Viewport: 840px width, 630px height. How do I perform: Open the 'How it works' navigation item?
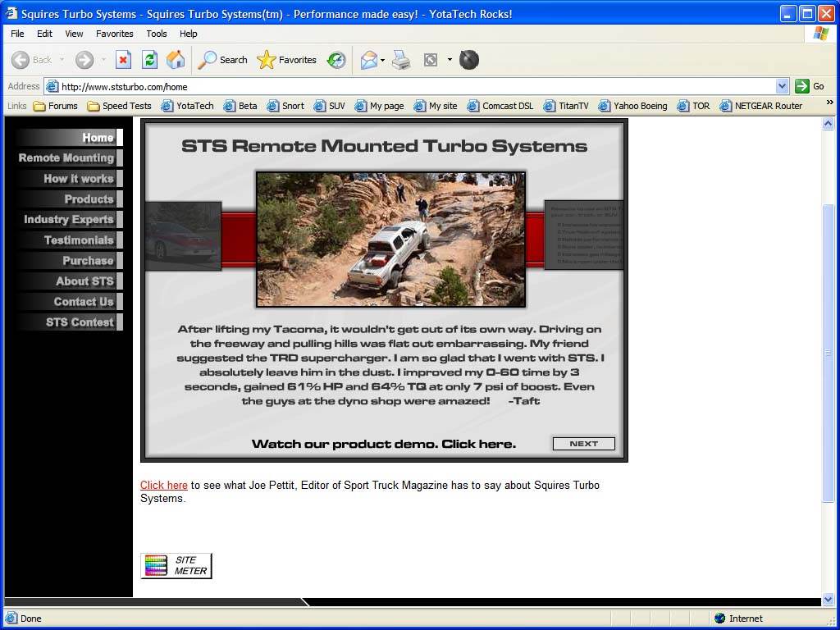[x=78, y=179]
